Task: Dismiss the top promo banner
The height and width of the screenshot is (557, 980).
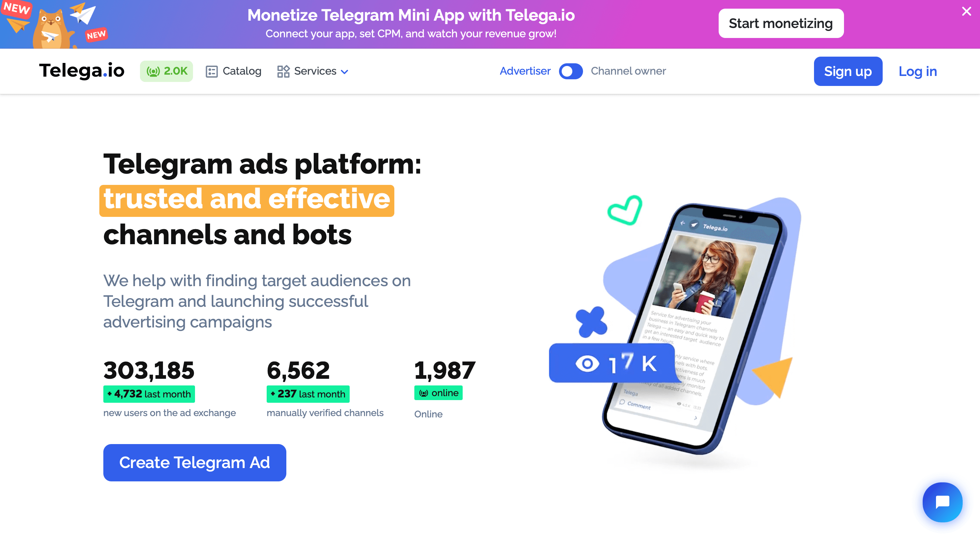Action: pyautogui.click(x=966, y=11)
